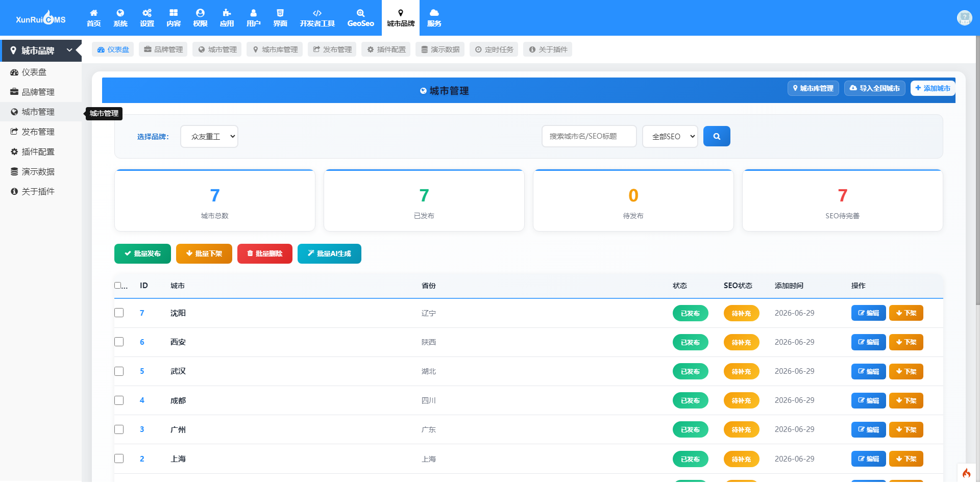Open the 全部SEO filter dropdown
The image size is (980, 485).
[x=670, y=136]
